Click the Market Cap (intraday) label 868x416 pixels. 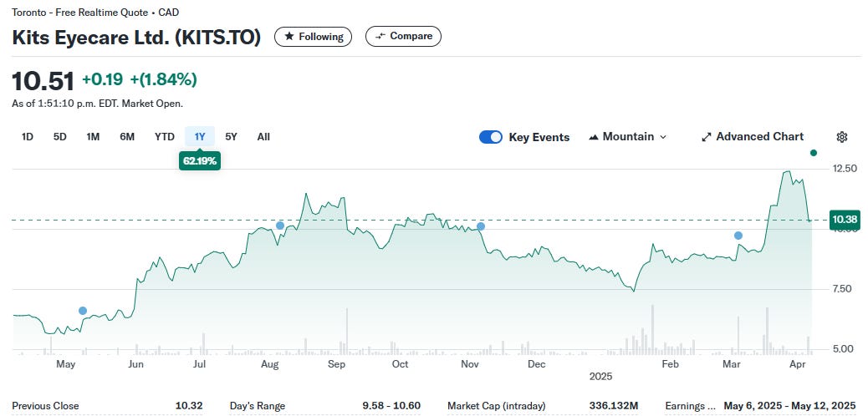click(x=497, y=406)
